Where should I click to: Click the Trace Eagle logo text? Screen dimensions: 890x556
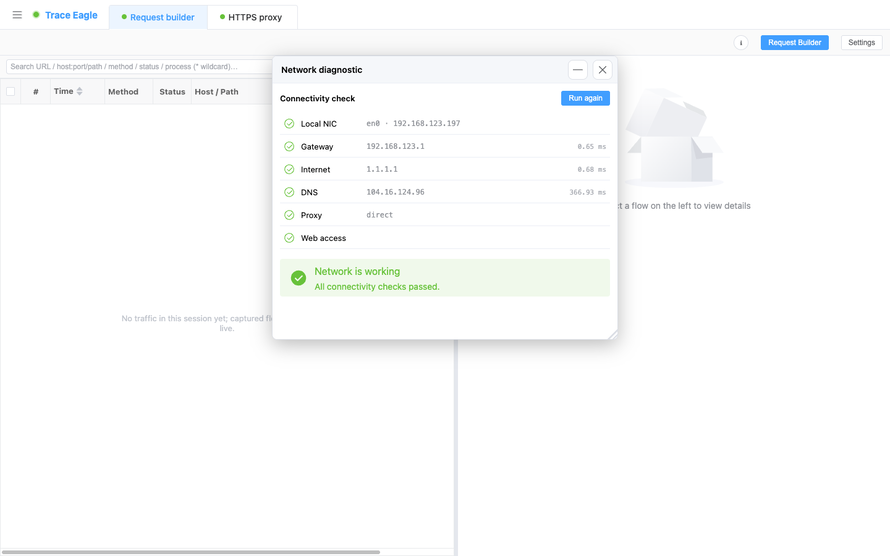click(71, 15)
